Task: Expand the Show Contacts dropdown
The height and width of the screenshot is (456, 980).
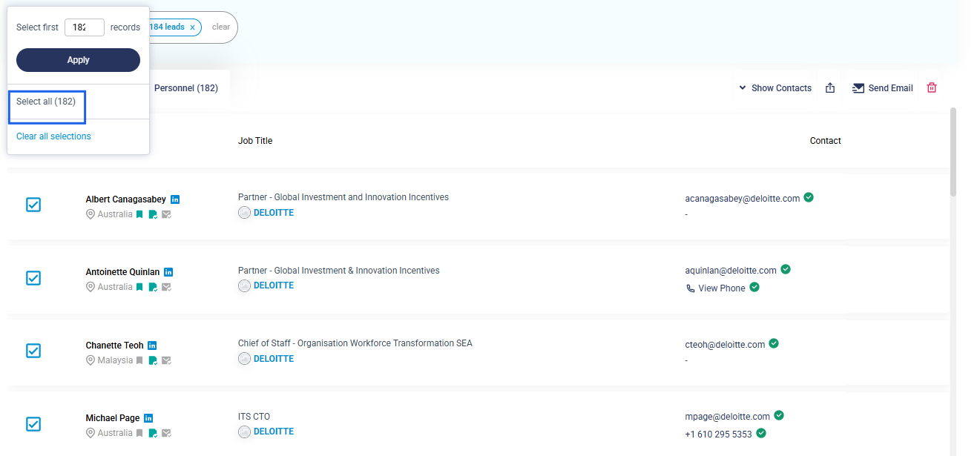Action: click(x=775, y=87)
